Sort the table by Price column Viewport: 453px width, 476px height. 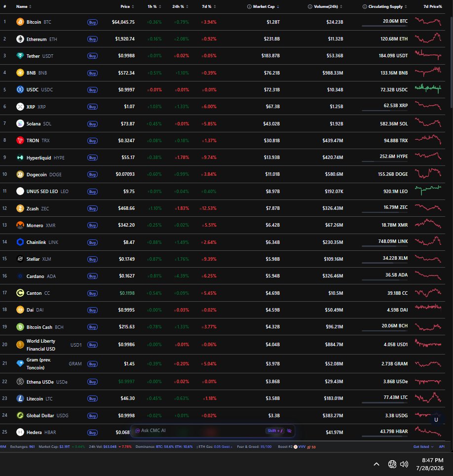[127, 6]
